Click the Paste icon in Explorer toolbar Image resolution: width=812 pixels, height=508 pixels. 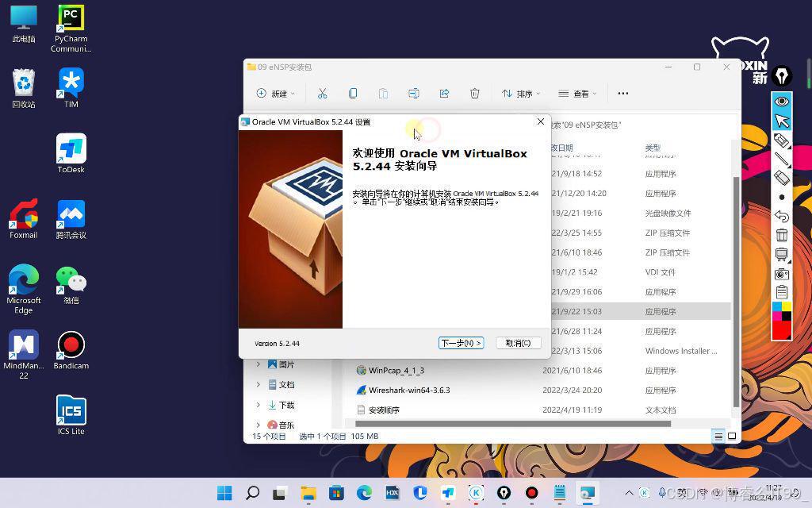coord(383,94)
